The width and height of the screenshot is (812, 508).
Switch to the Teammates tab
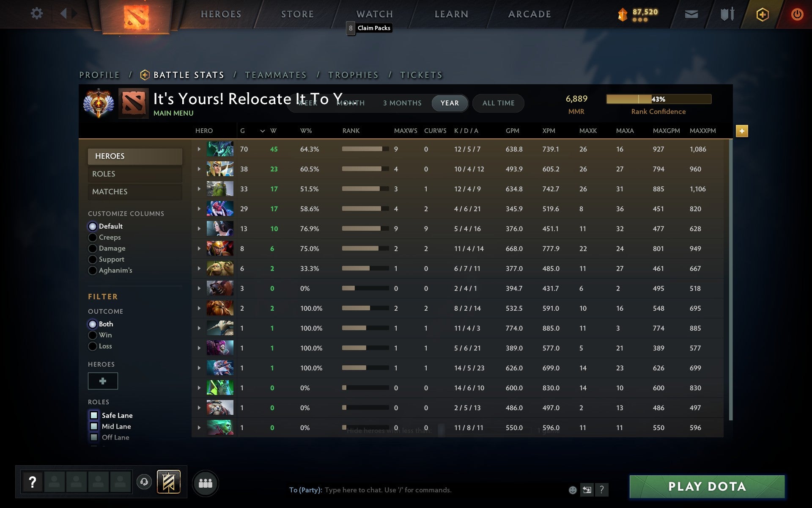click(x=275, y=75)
